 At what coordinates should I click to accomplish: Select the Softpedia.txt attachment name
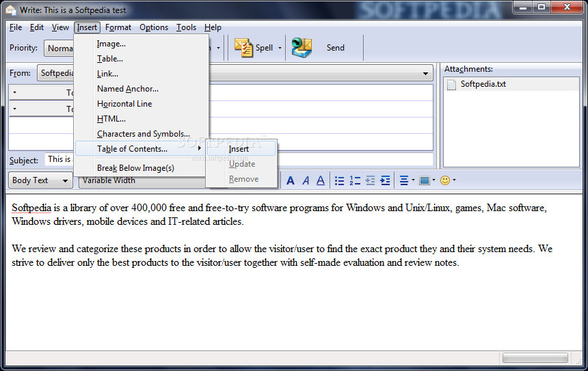tap(483, 84)
